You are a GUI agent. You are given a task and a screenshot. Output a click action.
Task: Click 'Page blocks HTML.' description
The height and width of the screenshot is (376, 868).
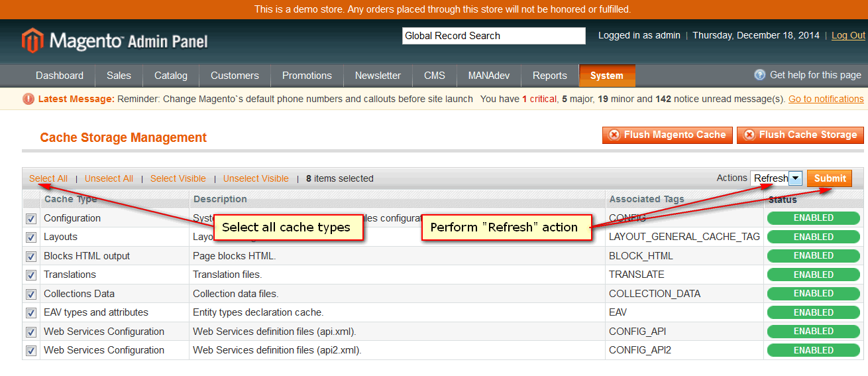pos(235,256)
